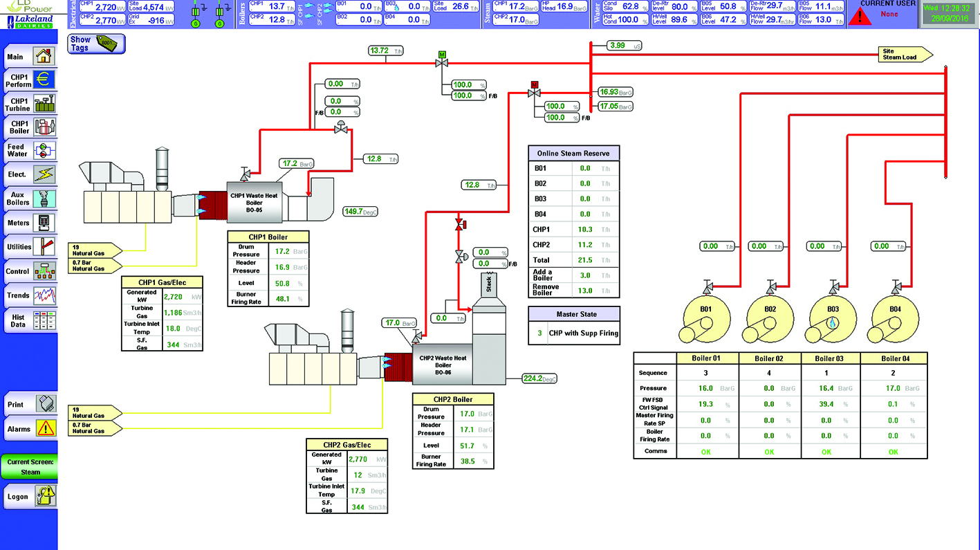The height and width of the screenshot is (550, 980).
Task: Click motorized valve on 13.72 T/h steam line
Action: click(x=441, y=60)
